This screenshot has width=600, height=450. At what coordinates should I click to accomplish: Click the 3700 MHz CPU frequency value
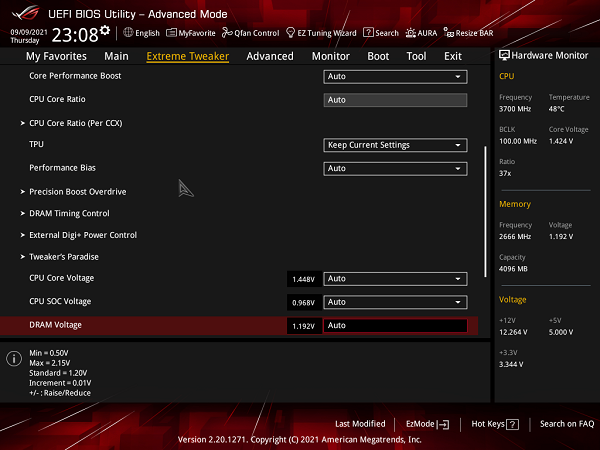tap(515, 109)
